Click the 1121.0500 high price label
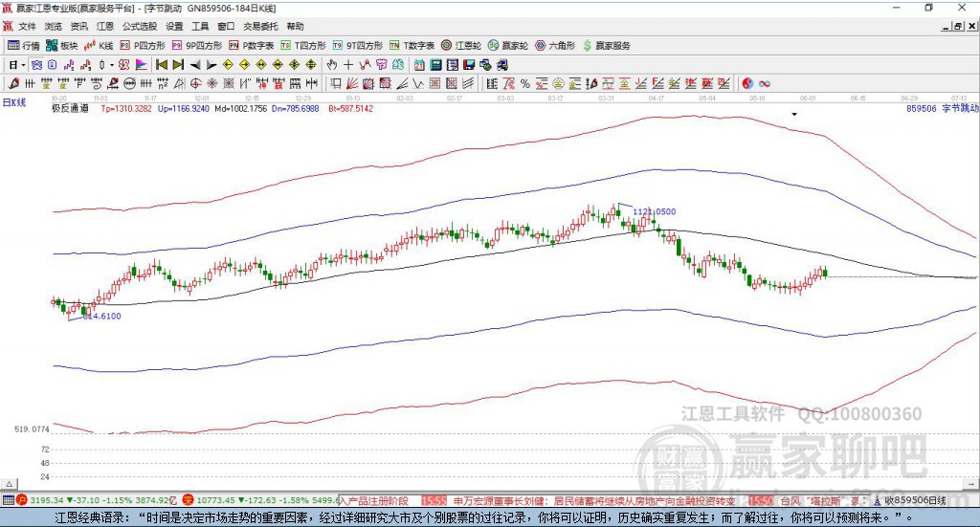Image resolution: width=980 pixels, height=527 pixels. coord(655,211)
